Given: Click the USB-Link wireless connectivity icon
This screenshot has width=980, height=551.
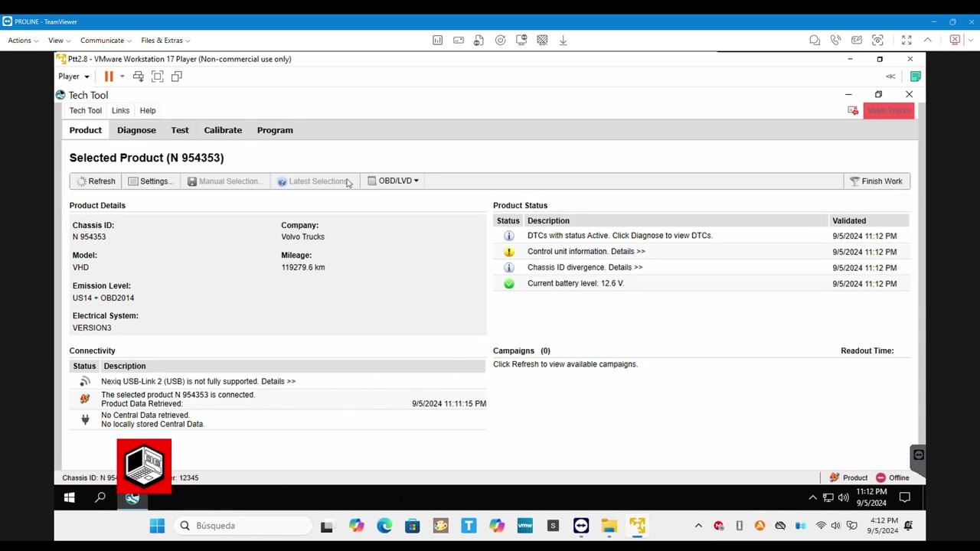Looking at the screenshot, I should tap(85, 381).
